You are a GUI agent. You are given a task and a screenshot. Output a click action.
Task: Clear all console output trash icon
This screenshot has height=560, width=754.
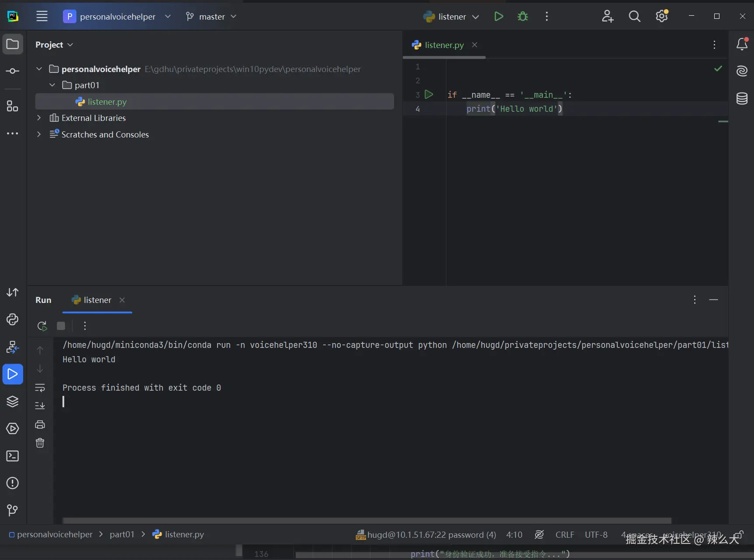[x=40, y=443]
